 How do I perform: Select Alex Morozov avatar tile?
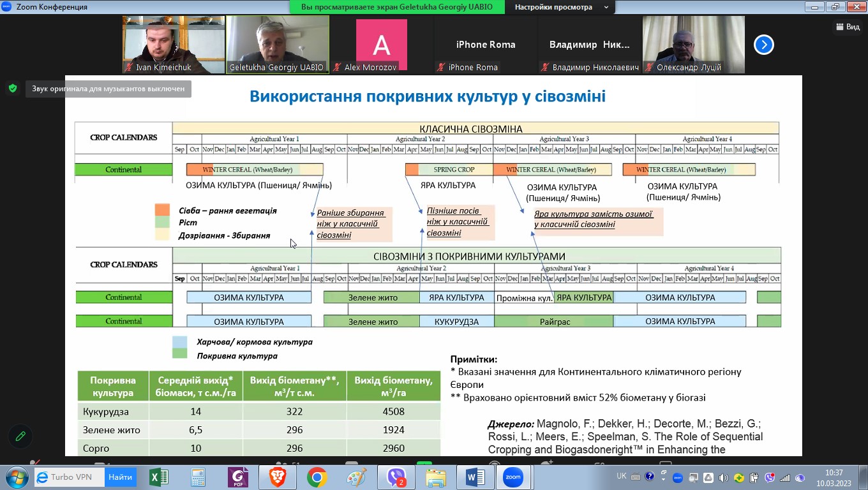point(382,45)
